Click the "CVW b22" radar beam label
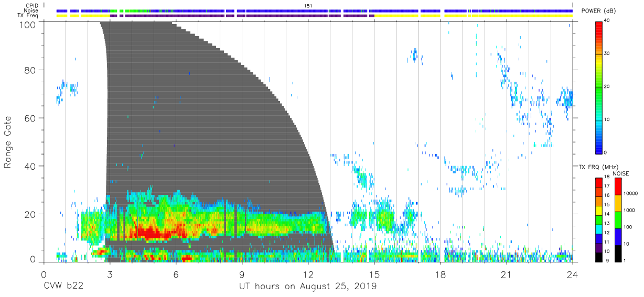The height and width of the screenshot is (297, 644). tap(63, 287)
